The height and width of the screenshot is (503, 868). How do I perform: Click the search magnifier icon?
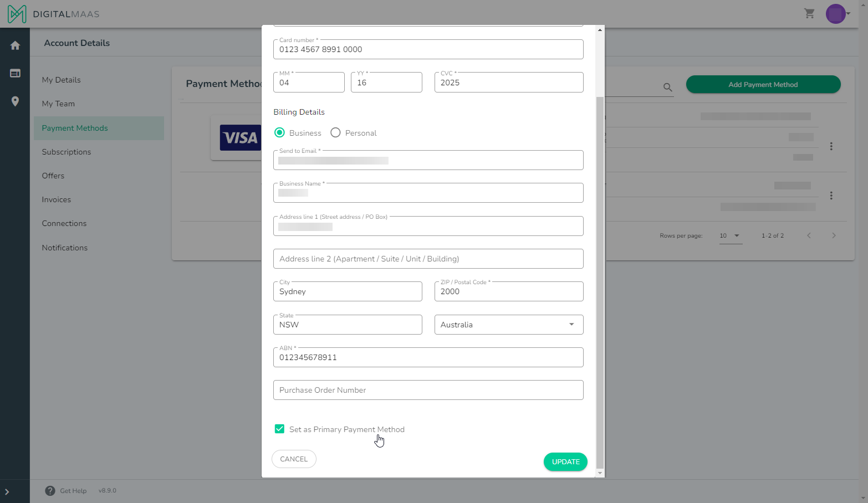point(667,88)
